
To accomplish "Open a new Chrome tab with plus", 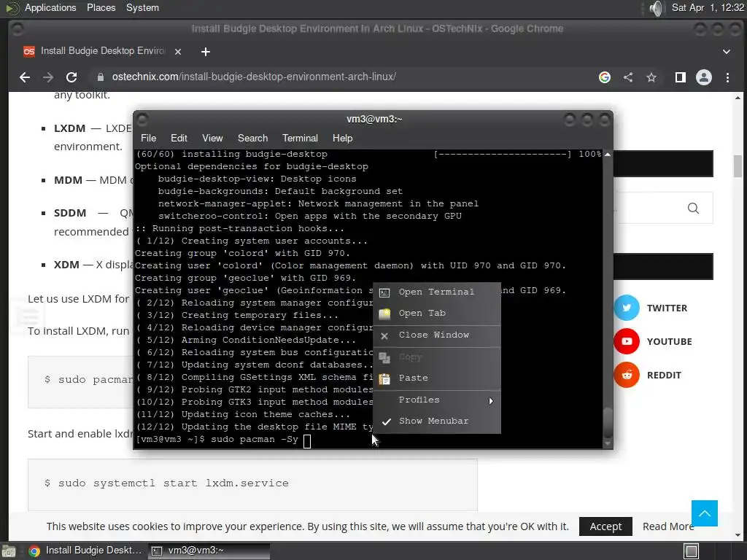I will (205, 52).
